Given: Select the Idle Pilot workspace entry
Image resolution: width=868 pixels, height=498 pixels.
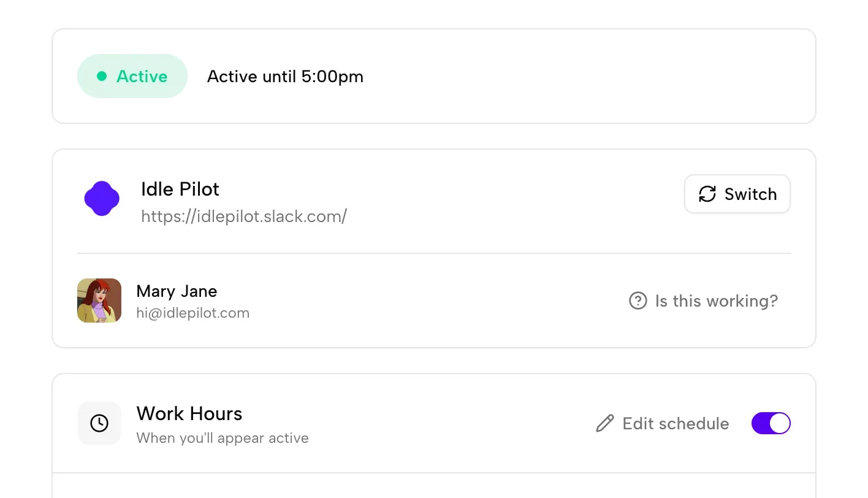Looking at the screenshot, I should 180,189.
